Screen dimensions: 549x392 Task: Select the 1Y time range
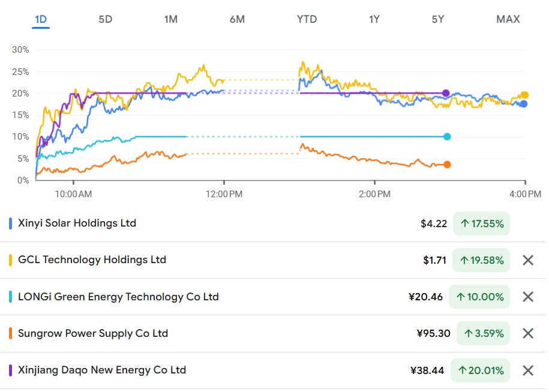(374, 19)
